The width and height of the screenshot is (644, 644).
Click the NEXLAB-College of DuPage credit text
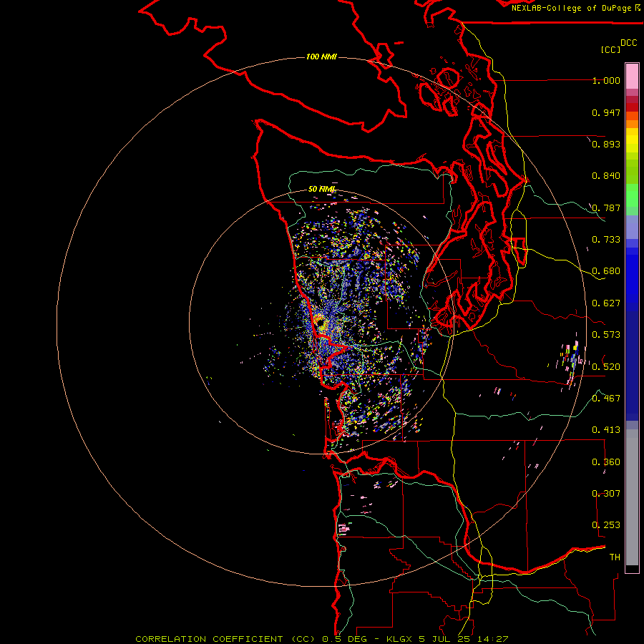point(572,8)
